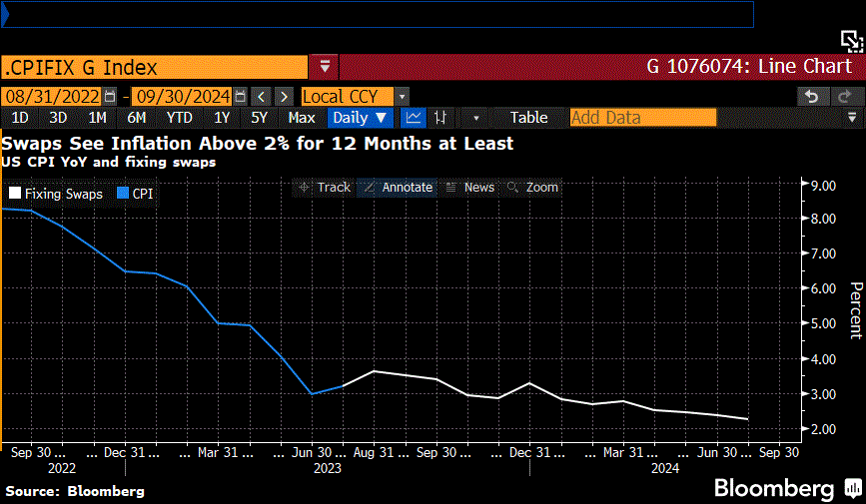Select the 5Y range tab

click(259, 118)
